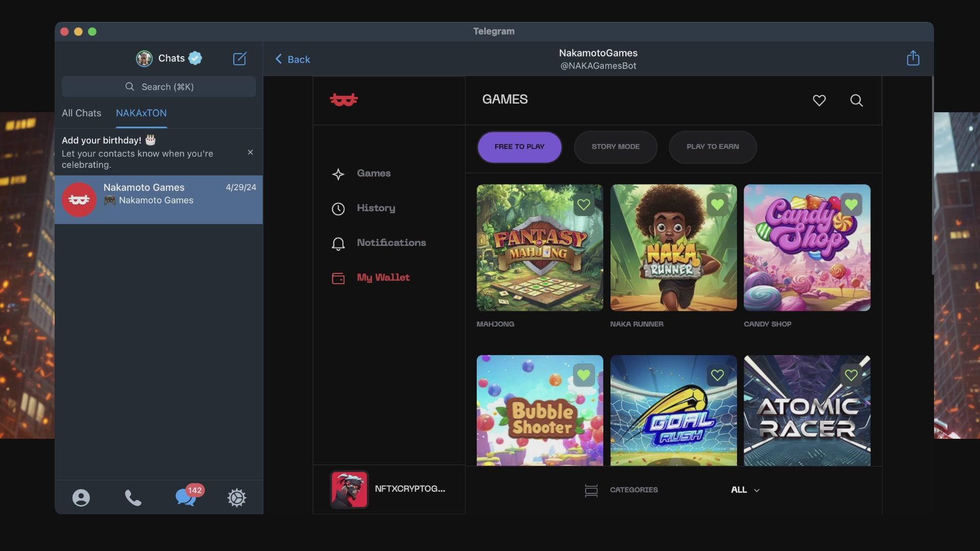Click the 4/29/24 chat date
Viewport: 980px width, 551px height.
click(241, 187)
